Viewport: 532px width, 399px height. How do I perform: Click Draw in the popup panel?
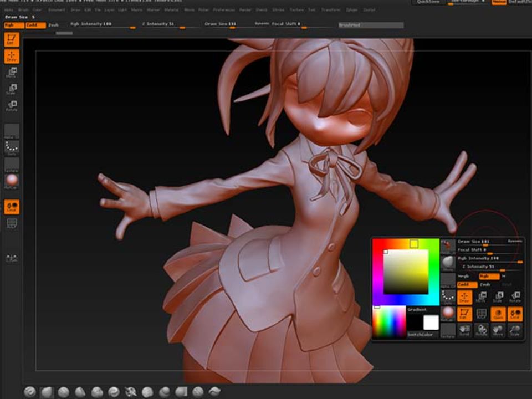coord(464,297)
